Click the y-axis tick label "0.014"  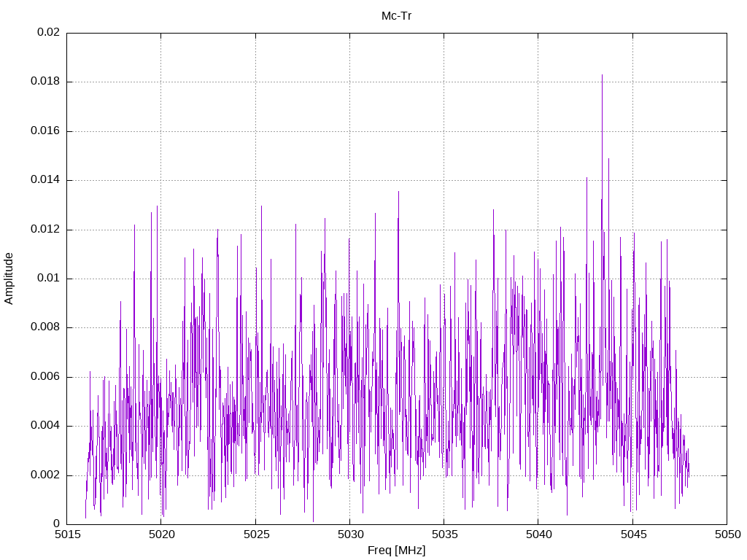(x=46, y=180)
